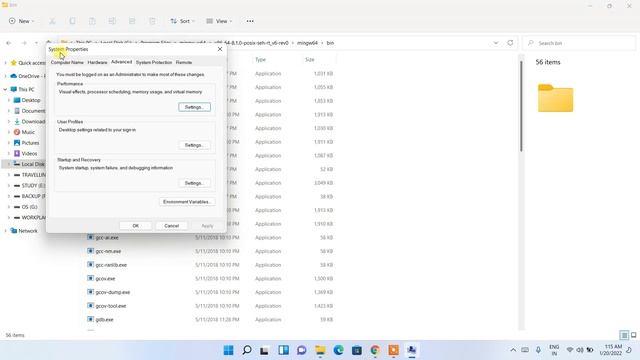Click the folder thumbnail in details pane
640x360 pixels.
[556, 98]
